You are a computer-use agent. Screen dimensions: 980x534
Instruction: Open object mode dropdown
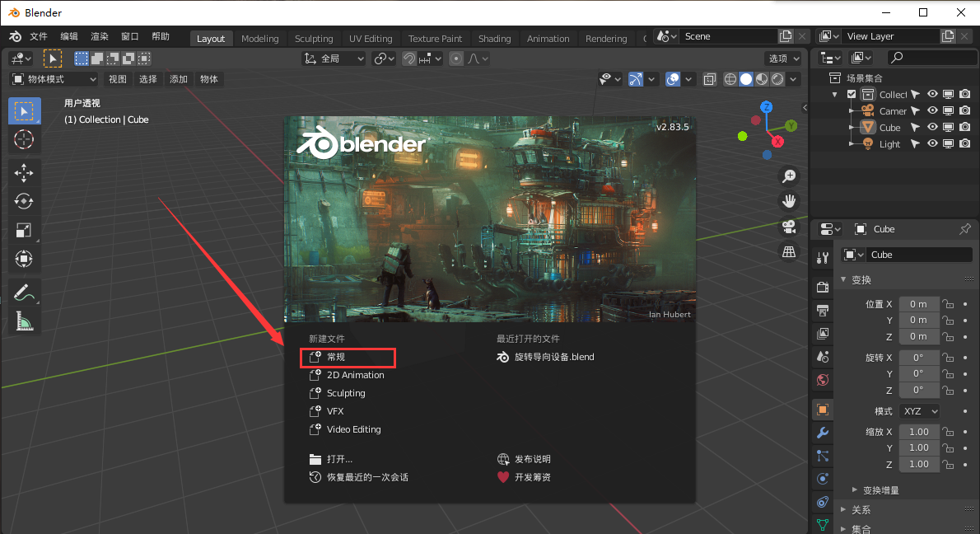pos(55,79)
